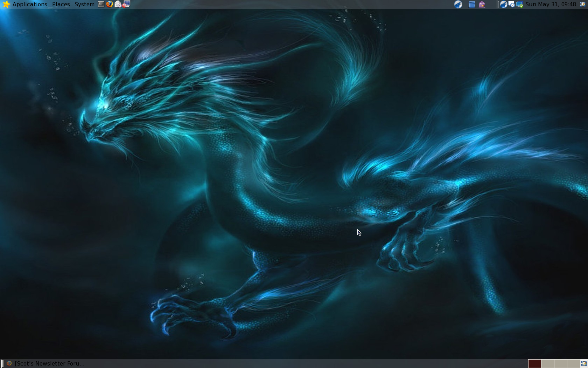The width and height of the screenshot is (588, 368).
Task: Open calendar from the Sun May 31 clock
Action: pos(551,4)
